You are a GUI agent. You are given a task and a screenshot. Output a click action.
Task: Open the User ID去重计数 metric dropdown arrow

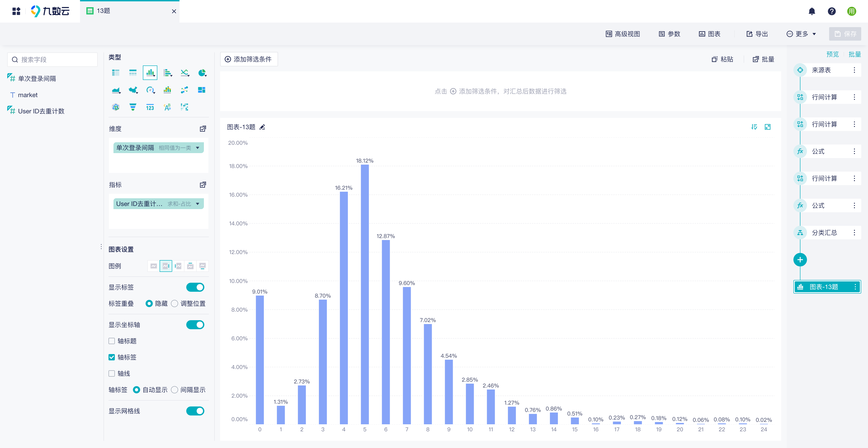coord(198,204)
